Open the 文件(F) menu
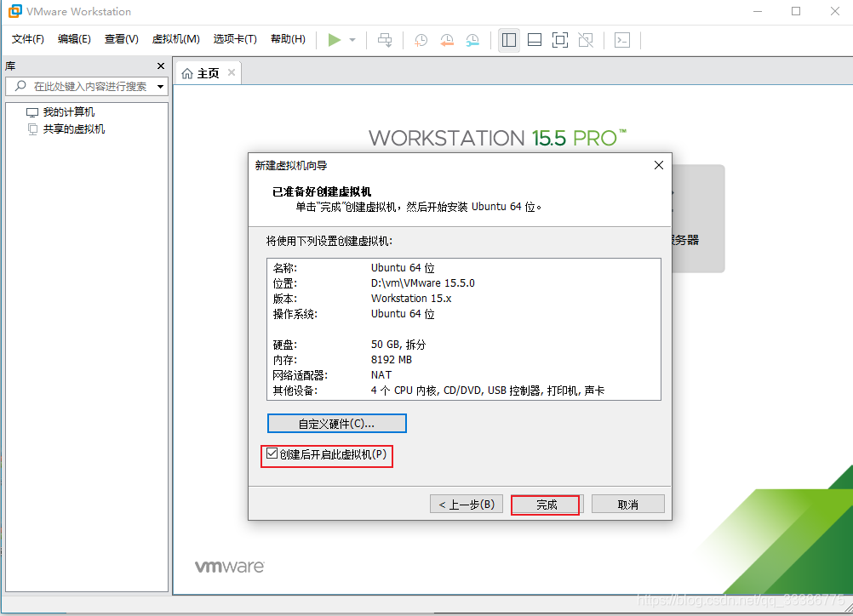This screenshot has height=616, width=853. pos(28,39)
